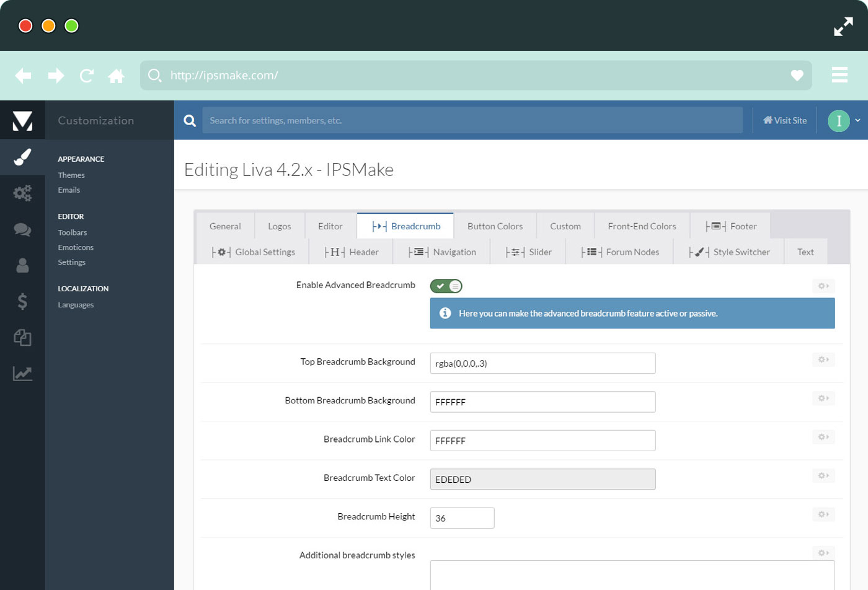Open gear options for Breadcrumb Link Color
This screenshot has height=590, width=868.
click(823, 437)
